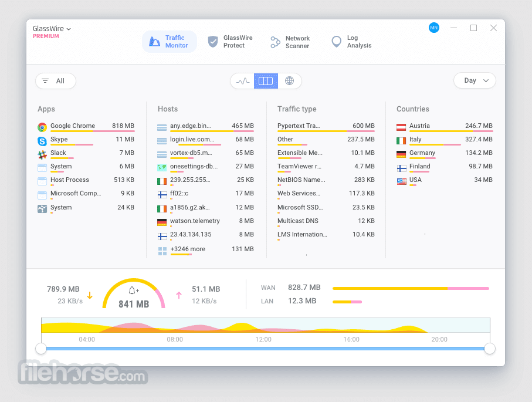Click the pink upload arrow icon
532x402 pixels.
click(x=179, y=295)
